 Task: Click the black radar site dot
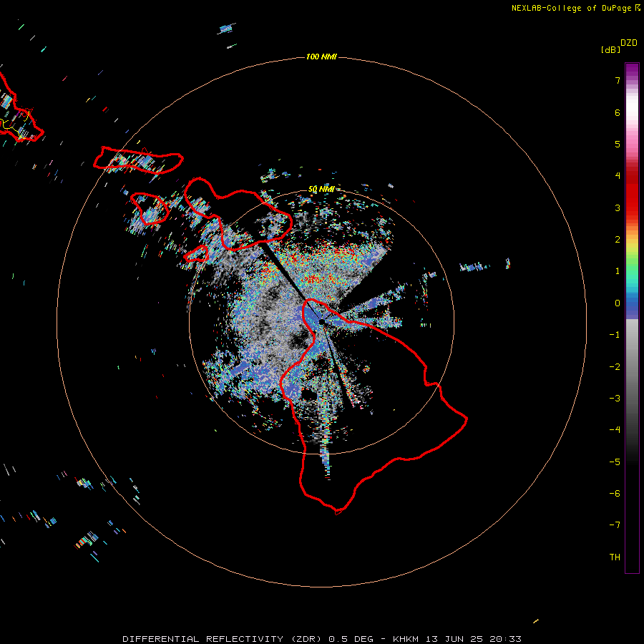point(321,322)
